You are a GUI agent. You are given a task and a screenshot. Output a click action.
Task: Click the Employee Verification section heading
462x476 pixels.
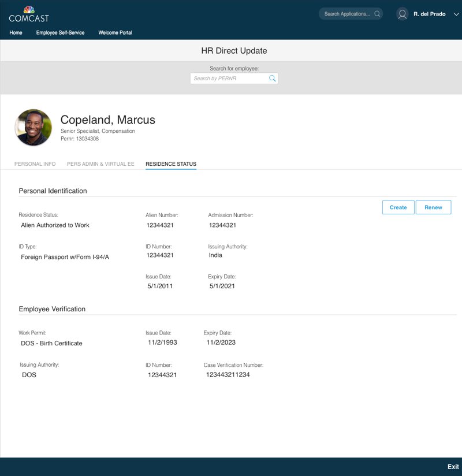point(52,309)
